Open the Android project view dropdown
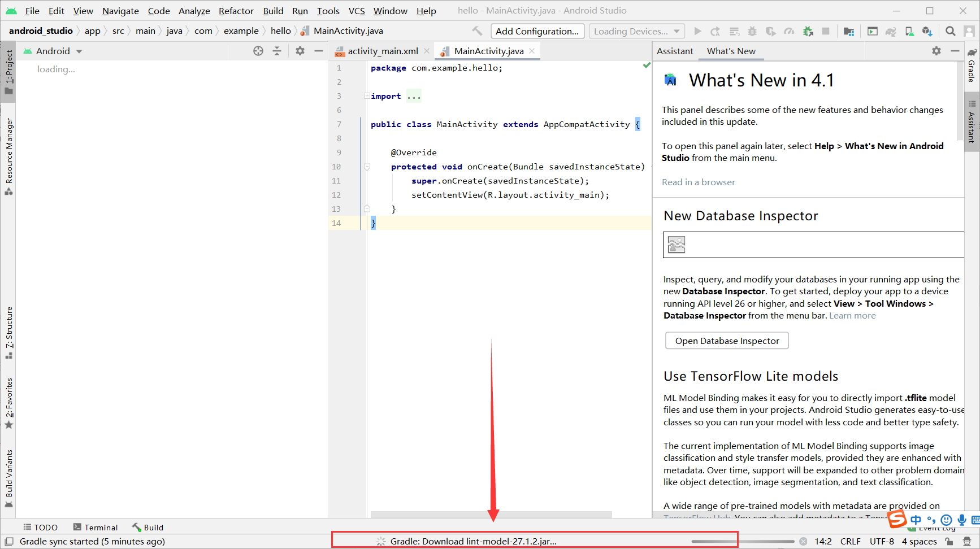 click(53, 51)
